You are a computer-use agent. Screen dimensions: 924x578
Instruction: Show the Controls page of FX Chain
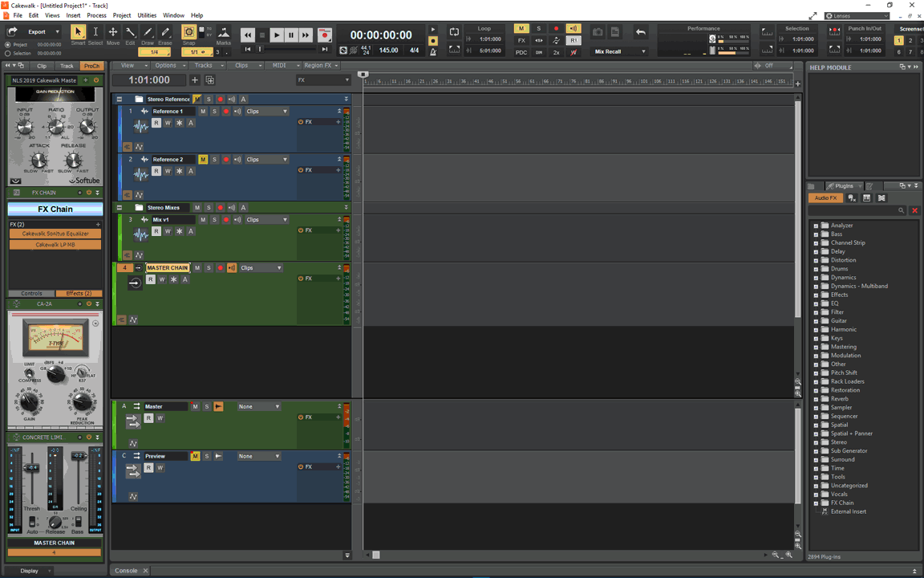pos(31,293)
